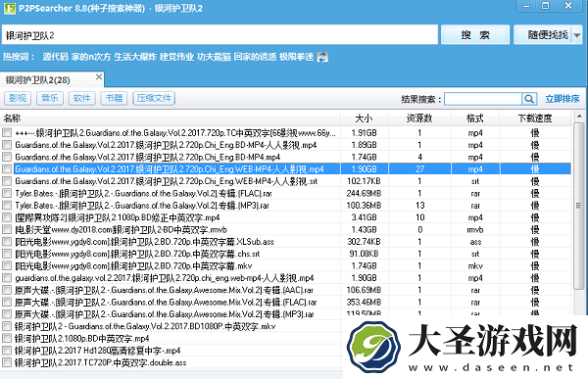588x379 pixels.
Task: Sort by 大小 column header
Action: 364,118
